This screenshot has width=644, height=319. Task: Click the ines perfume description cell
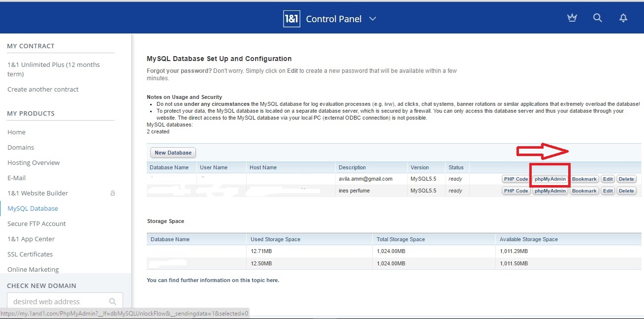pos(354,191)
